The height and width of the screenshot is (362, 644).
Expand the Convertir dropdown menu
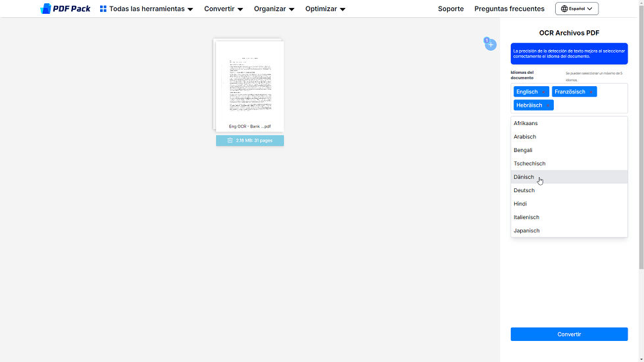coord(223,9)
